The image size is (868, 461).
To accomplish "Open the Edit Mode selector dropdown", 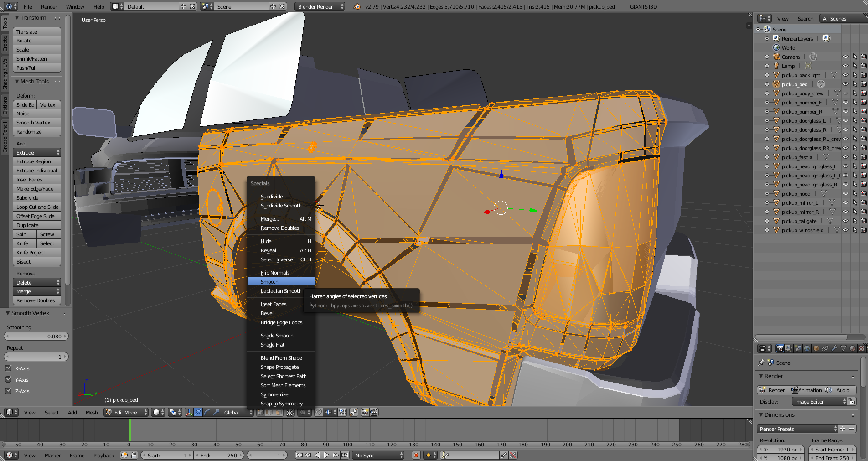I will click(x=126, y=412).
